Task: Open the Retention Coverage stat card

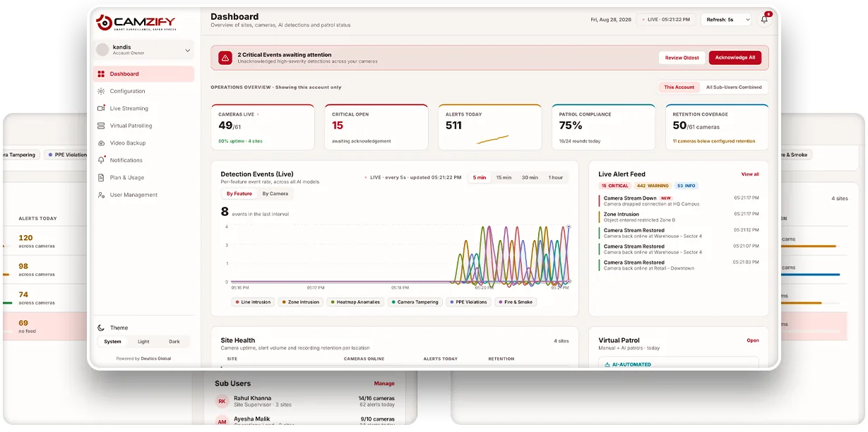Action: click(x=717, y=127)
